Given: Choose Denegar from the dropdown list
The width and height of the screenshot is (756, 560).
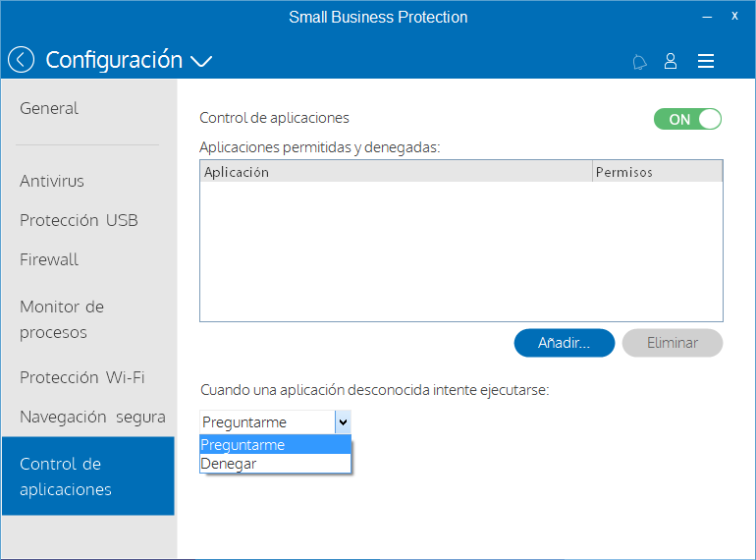Looking at the screenshot, I should tap(275, 464).
